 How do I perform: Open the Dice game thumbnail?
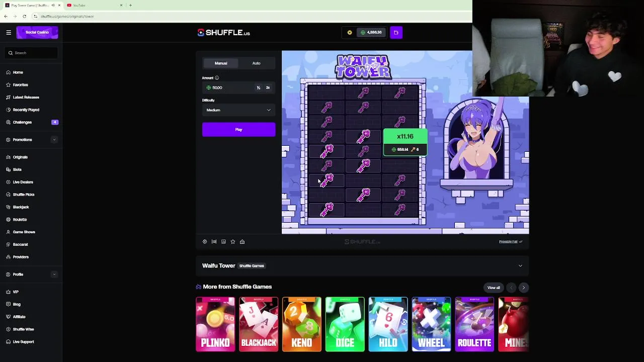coord(345,324)
